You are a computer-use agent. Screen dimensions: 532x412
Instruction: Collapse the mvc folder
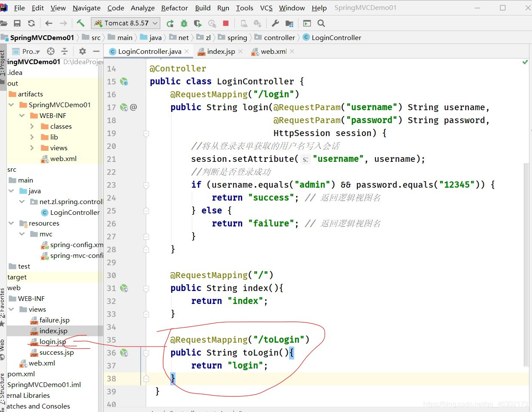tap(22, 234)
